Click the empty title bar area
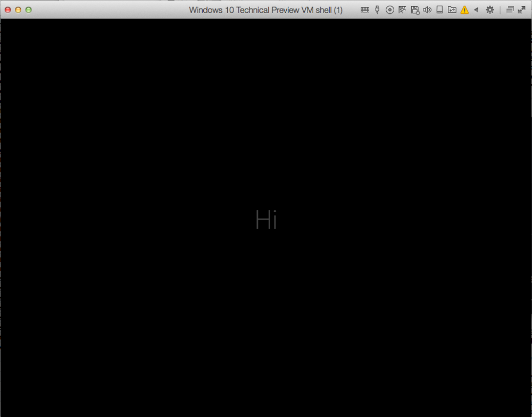The height and width of the screenshot is (417, 532). coord(106,10)
